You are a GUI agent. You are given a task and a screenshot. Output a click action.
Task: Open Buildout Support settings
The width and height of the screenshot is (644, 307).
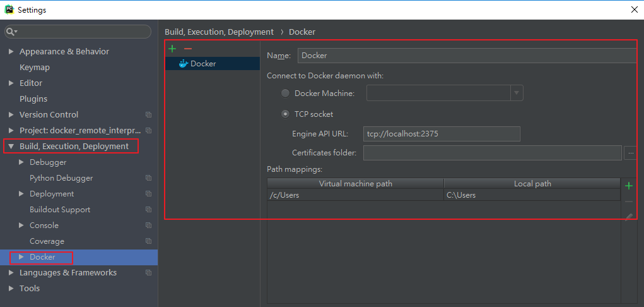coord(60,210)
